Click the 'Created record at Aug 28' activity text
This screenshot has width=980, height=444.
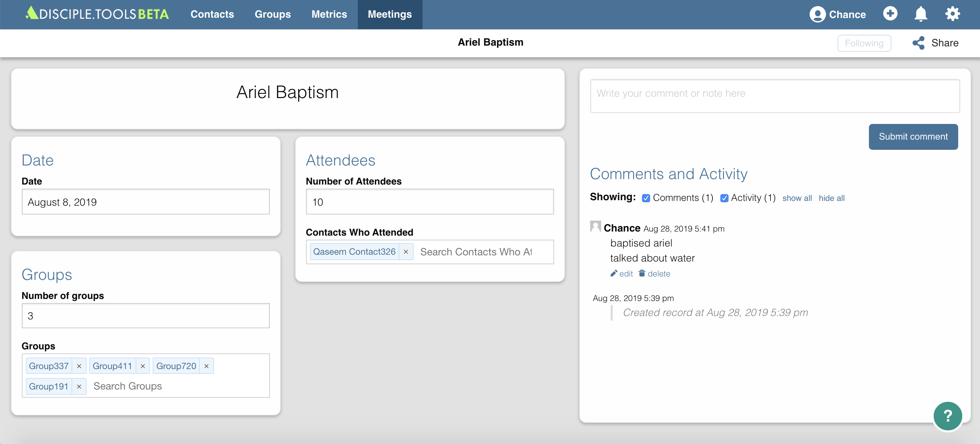pyautogui.click(x=715, y=313)
